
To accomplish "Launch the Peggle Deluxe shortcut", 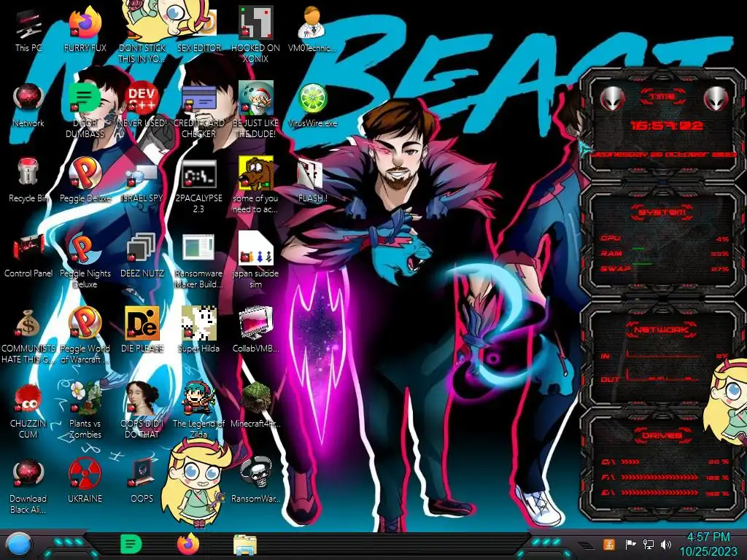I will (85, 180).
